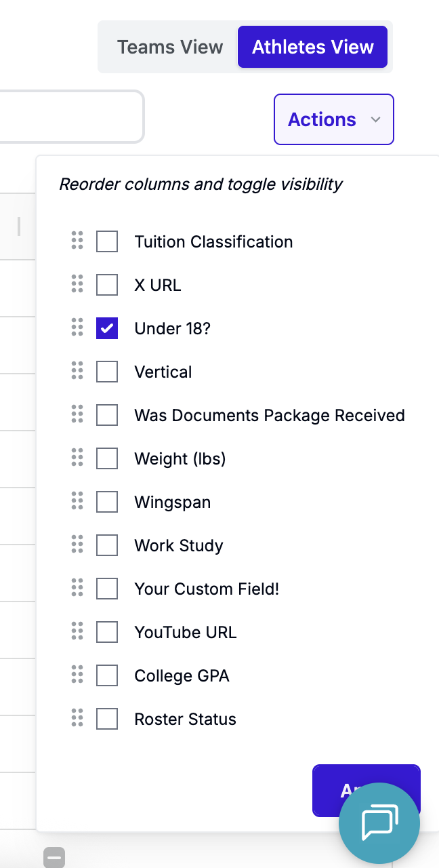Check the Weight (lbs) checkbox

(107, 458)
